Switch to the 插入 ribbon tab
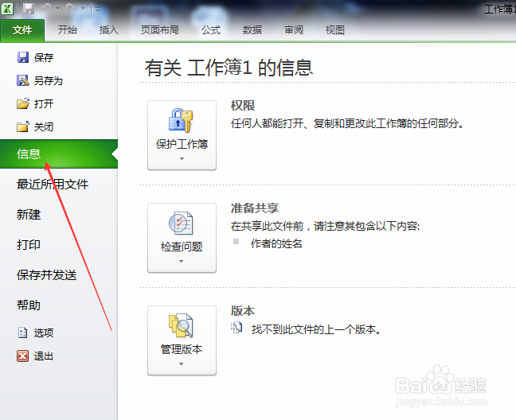The width and height of the screenshot is (516, 420). click(109, 30)
